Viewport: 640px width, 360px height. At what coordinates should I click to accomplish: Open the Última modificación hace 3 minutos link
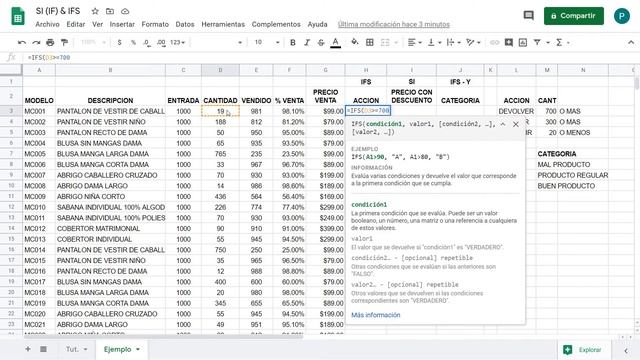[393, 24]
